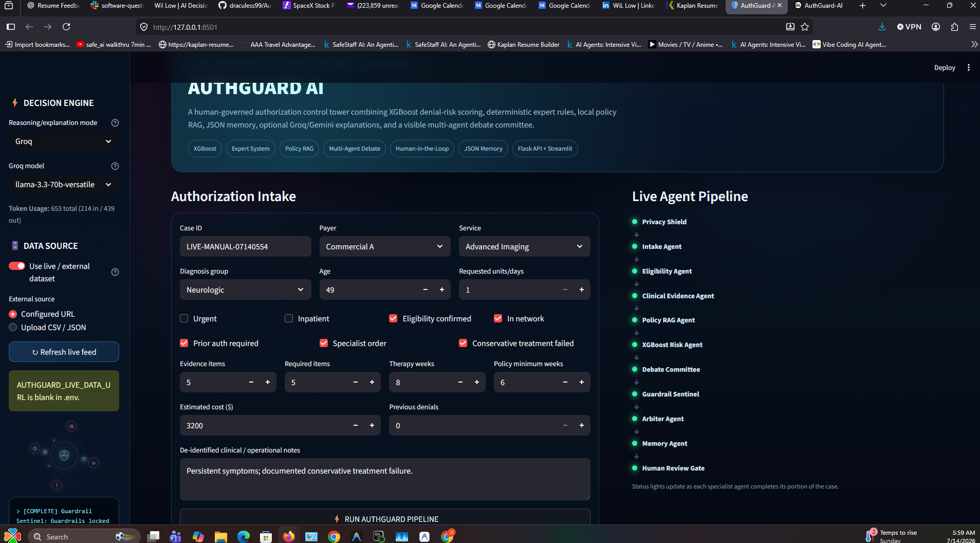Screen dimensions: 980x543
Task: Check the Urgent checkbox
Action: [x=184, y=319]
